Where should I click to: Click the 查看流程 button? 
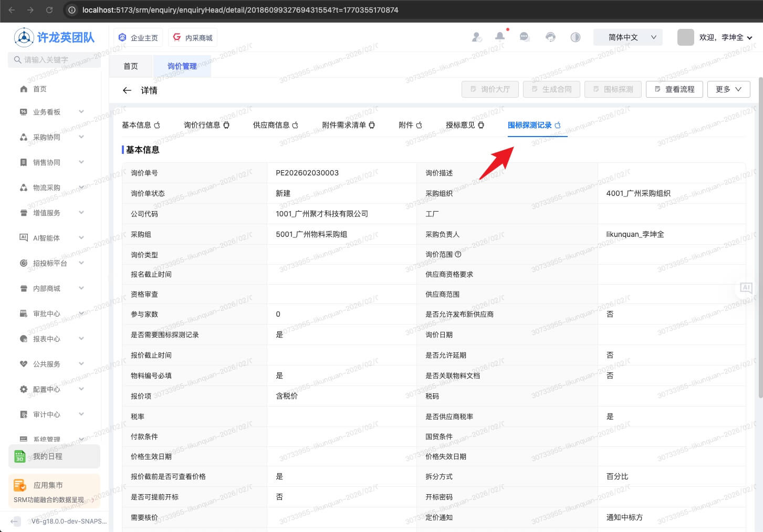674,89
